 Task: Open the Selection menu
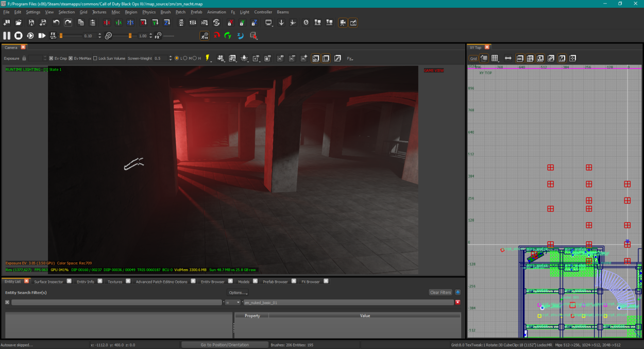pyautogui.click(x=66, y=12)
